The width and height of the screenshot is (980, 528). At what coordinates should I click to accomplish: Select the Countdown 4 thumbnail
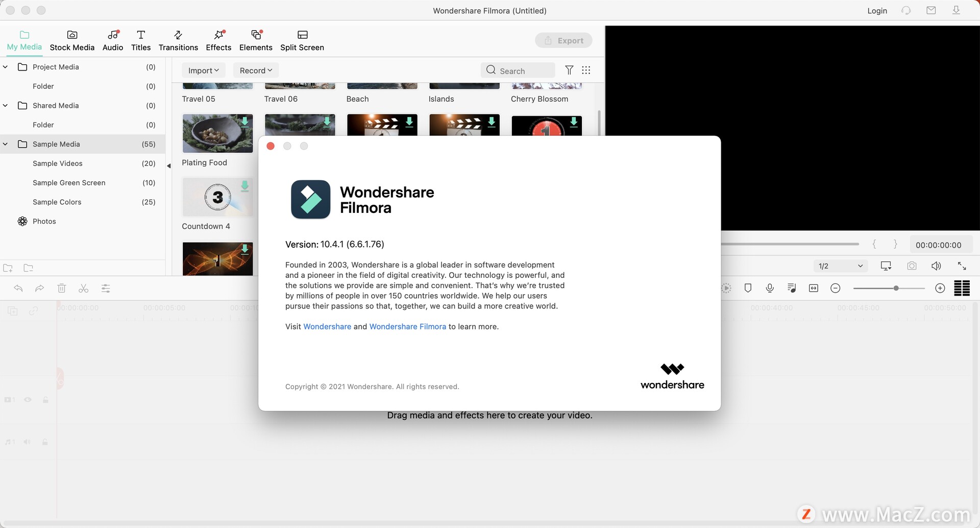[x=217, y=197]
